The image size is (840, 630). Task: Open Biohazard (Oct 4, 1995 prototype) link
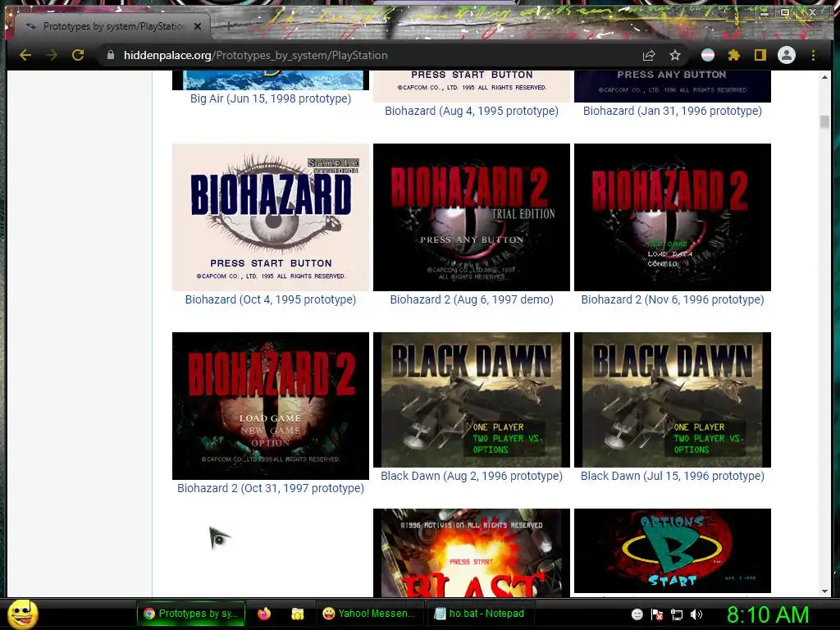[x=271, y=299]
